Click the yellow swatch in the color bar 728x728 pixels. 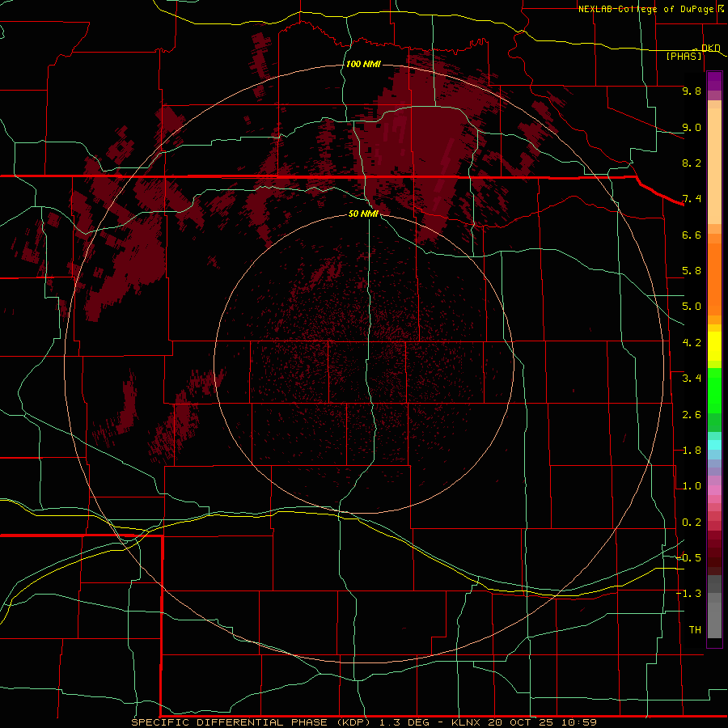click(714, 346)
